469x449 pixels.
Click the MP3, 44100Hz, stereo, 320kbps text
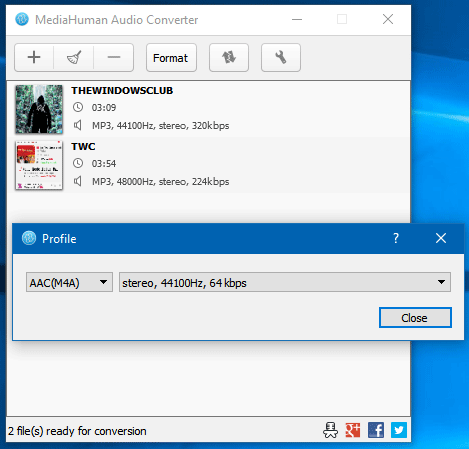[161, 126]
